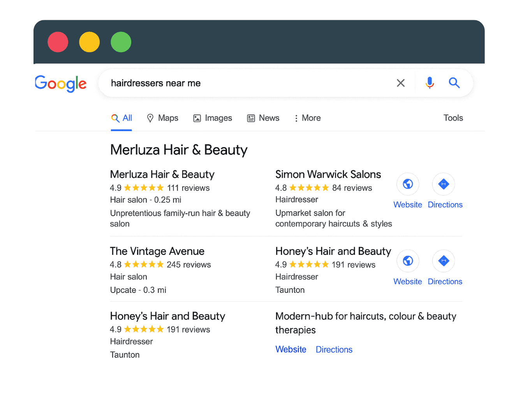
Task: Click the green traffic light button
Action: [121, 42]
